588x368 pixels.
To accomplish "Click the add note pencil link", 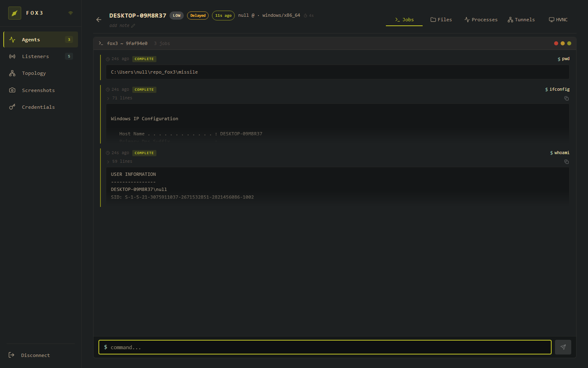I will [122, 25].
